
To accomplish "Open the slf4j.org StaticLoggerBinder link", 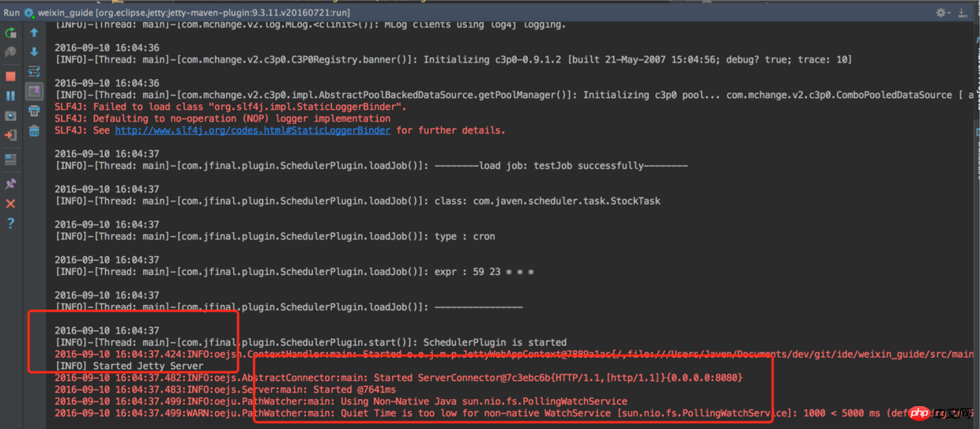I will [x=252, y=130].
